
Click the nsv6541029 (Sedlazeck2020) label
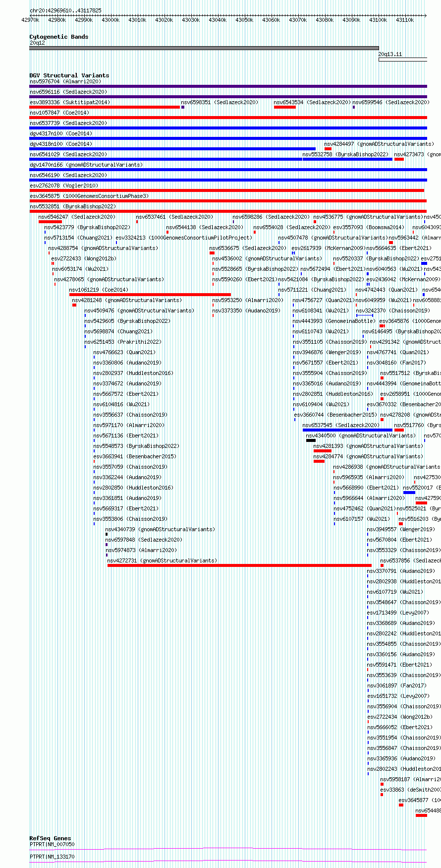tap(68, 154)
